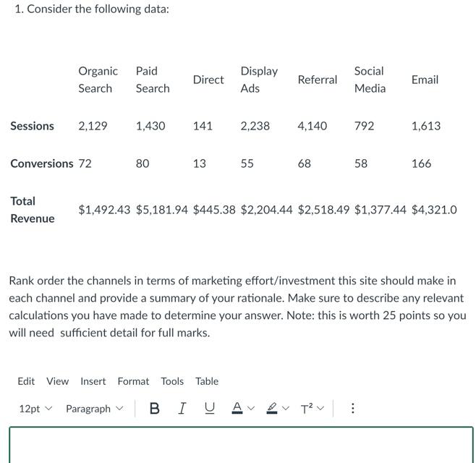The width and height of the screenshot is (476, 463).
Task: Open the 12pt font size dropdown
Action: coord(36,409)
